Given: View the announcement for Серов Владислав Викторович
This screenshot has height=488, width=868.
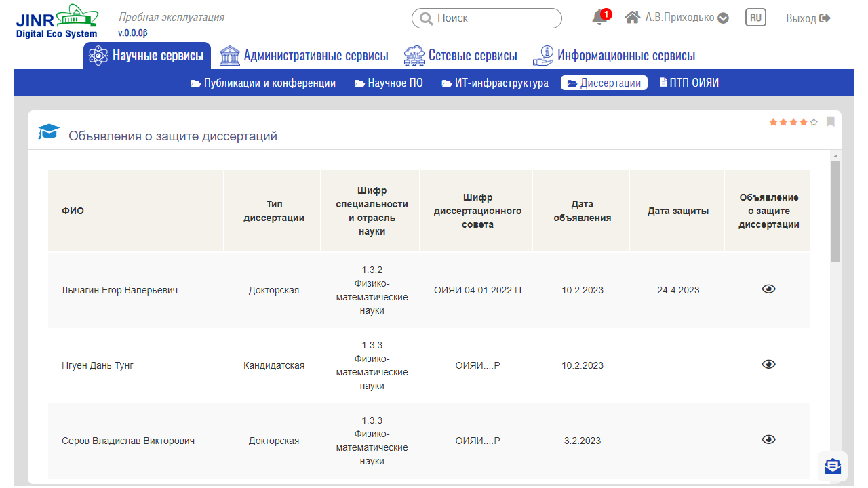Looking at the screenshot, I should (x=768, y=440).
